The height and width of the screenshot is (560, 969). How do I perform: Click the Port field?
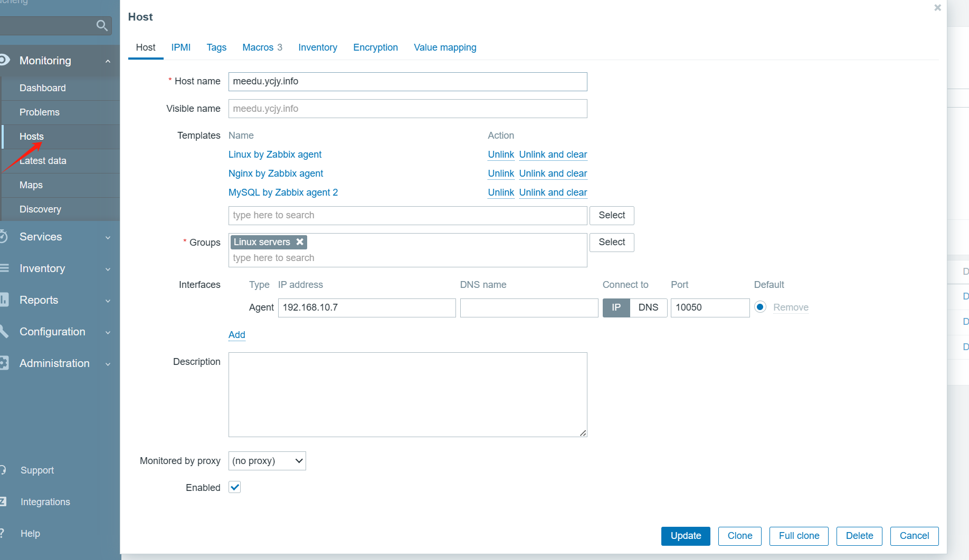pos(710,307)
